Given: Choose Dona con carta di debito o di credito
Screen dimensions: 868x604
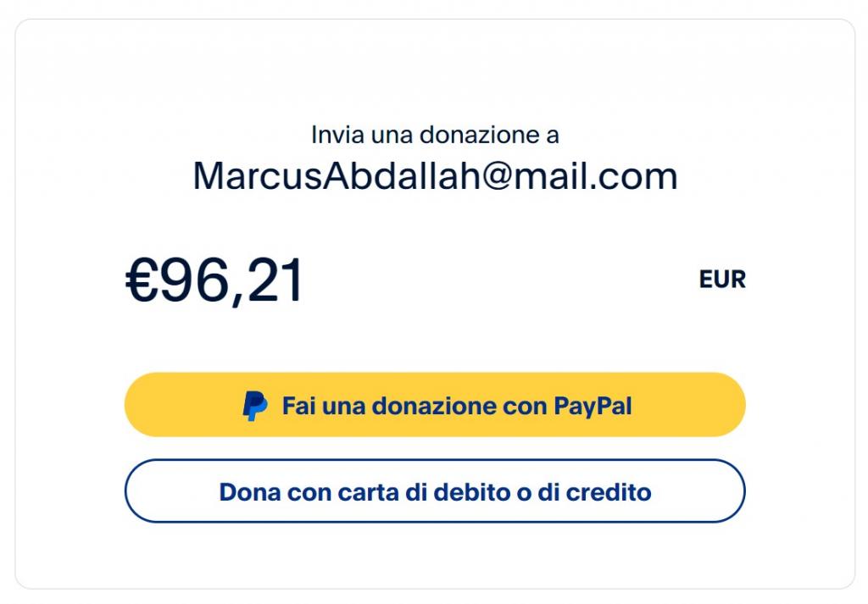Looking at the screenshot, I should pyautogui.click(x=435, y=491).
